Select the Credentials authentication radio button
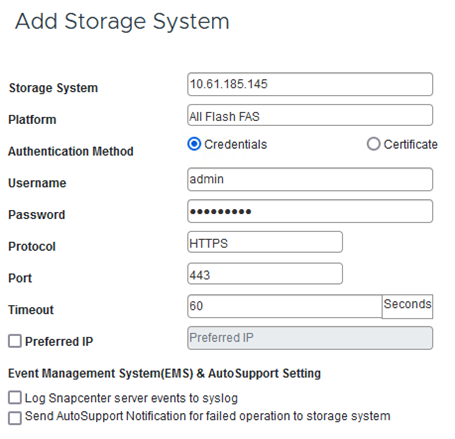Viewport: 455px width, 439px height. tap(194, 144)
